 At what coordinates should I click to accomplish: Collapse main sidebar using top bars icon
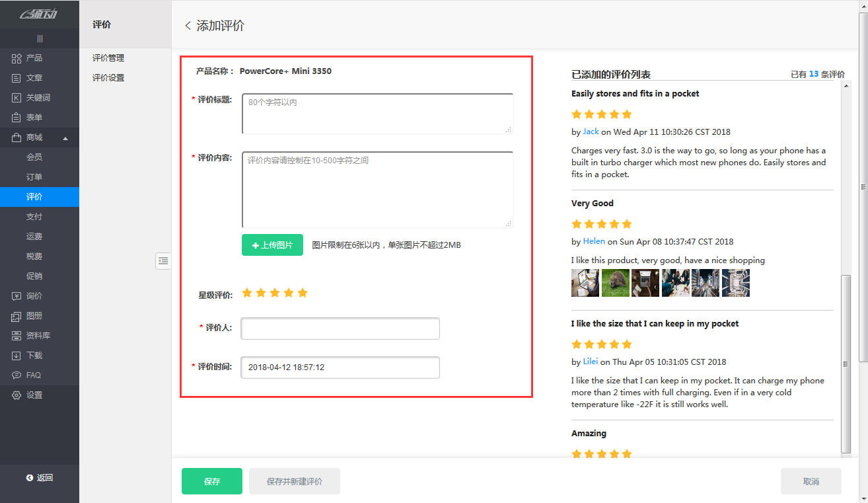(40, 39)
